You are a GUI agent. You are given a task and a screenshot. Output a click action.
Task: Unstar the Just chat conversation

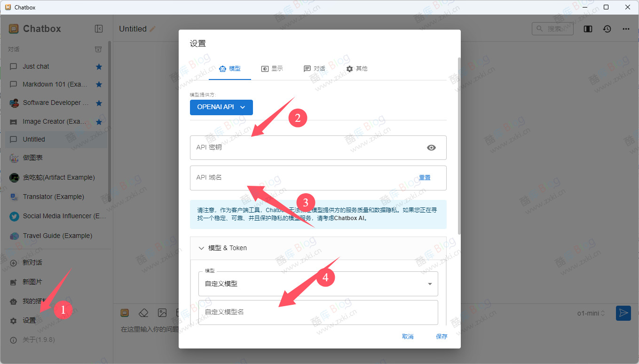click(x=99, y=66)
